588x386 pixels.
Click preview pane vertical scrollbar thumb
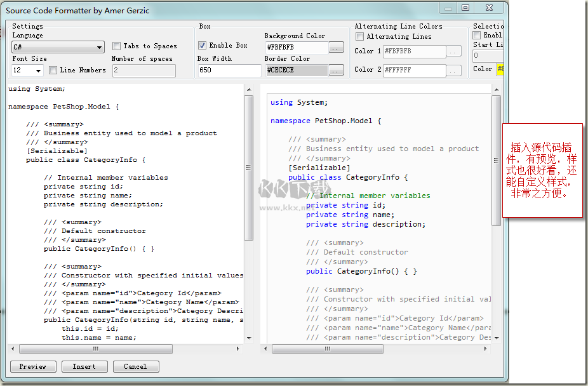pos(497,161)
